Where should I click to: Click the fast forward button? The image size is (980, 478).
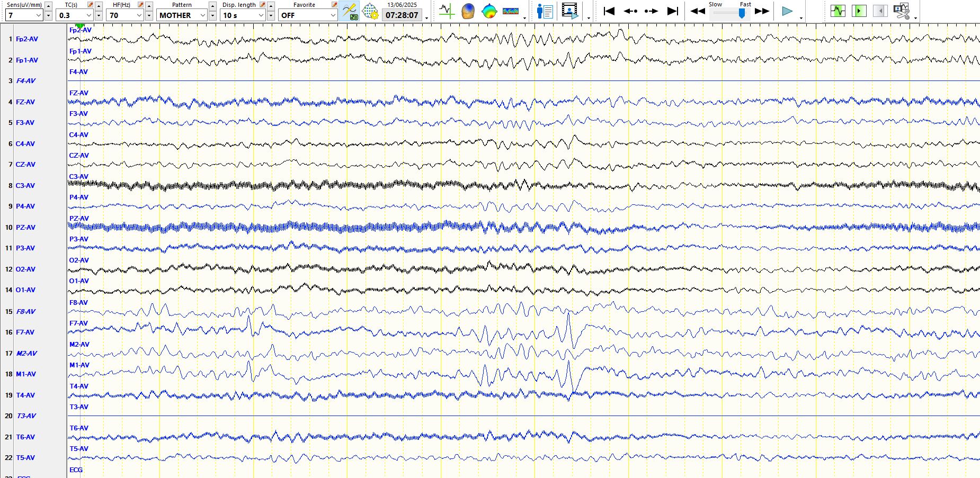[x=762, y=11]
